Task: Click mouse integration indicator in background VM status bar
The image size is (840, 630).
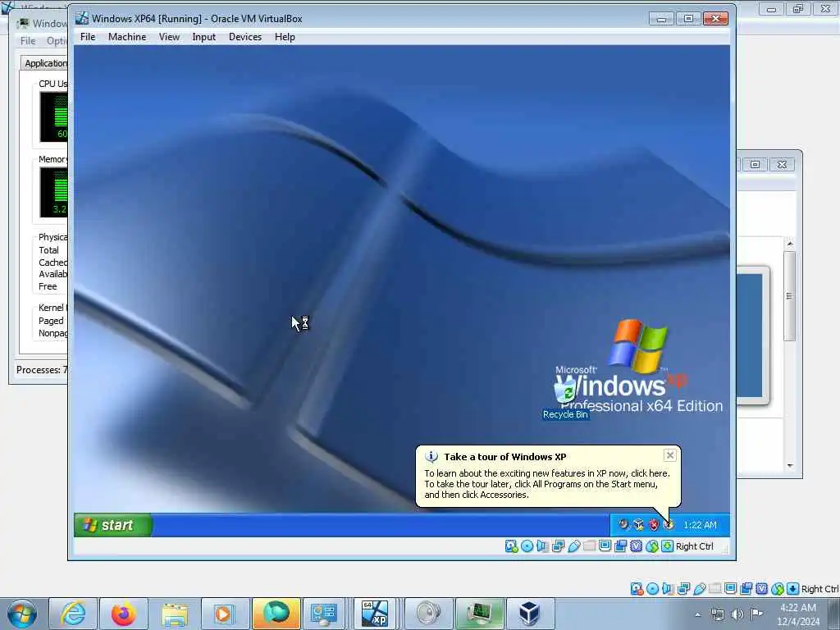Action: click(x=778, y=589)
